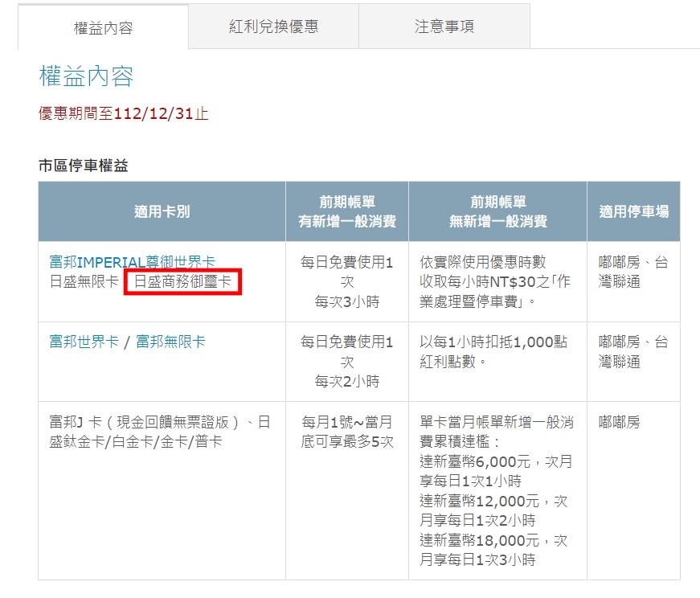Click the 嘟嘟房 cell in the J卡 row
Screen dimensions: 700x598
click(619, 422)
